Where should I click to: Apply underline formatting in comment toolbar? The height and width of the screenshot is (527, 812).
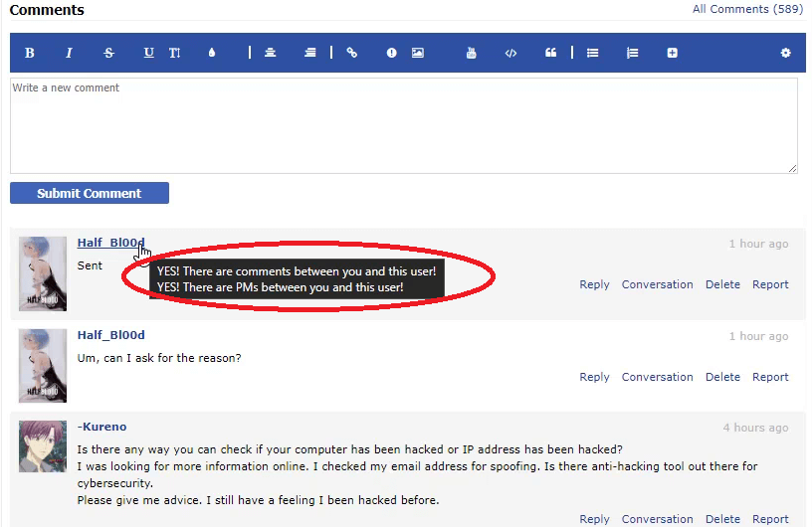point(148,53)
